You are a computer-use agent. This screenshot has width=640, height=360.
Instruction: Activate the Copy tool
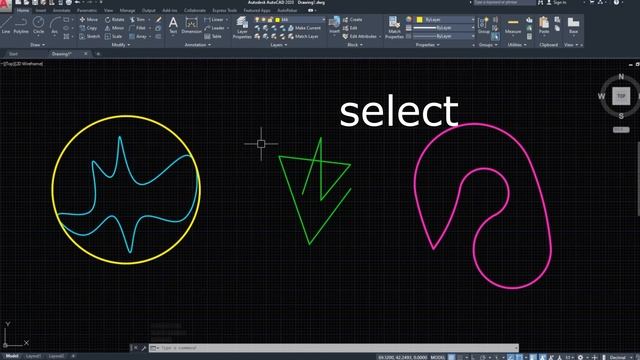(88, 28)
